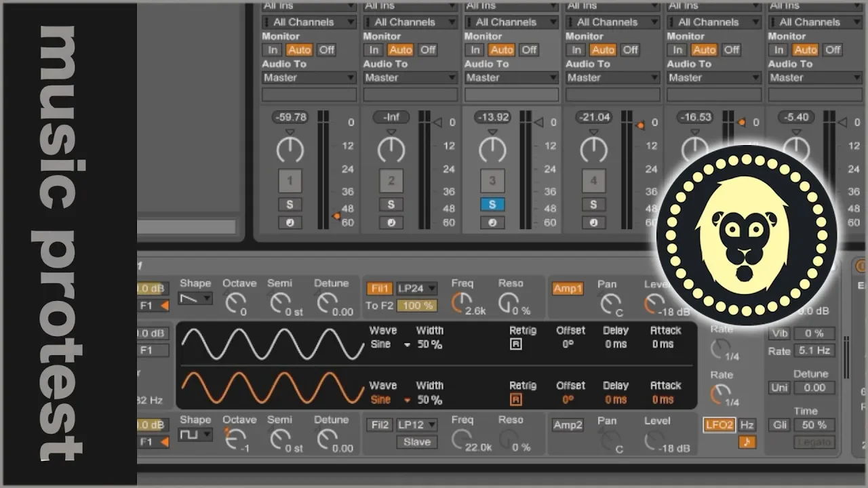Screen dimensions: 868x488
Task: Click track 4's orange volume fader handle
Action: (639, 125)
